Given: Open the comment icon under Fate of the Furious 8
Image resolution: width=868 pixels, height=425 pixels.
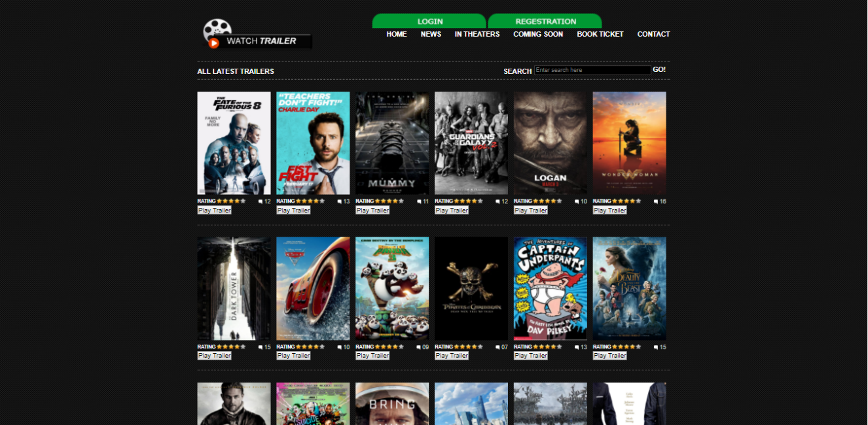Looking at the screenshot, I should point(261,201).
